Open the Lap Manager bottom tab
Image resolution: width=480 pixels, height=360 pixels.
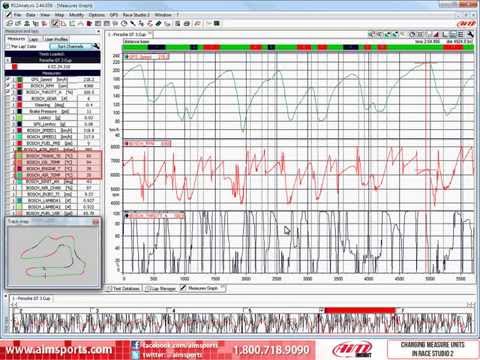click(161, 289)
